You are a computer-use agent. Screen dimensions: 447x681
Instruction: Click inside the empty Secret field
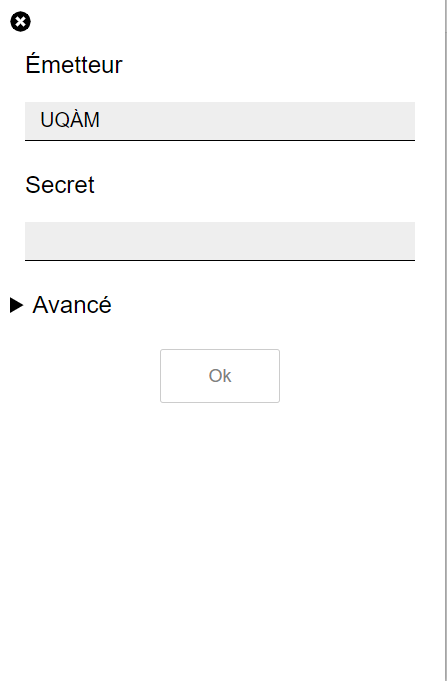pos(220,241)
